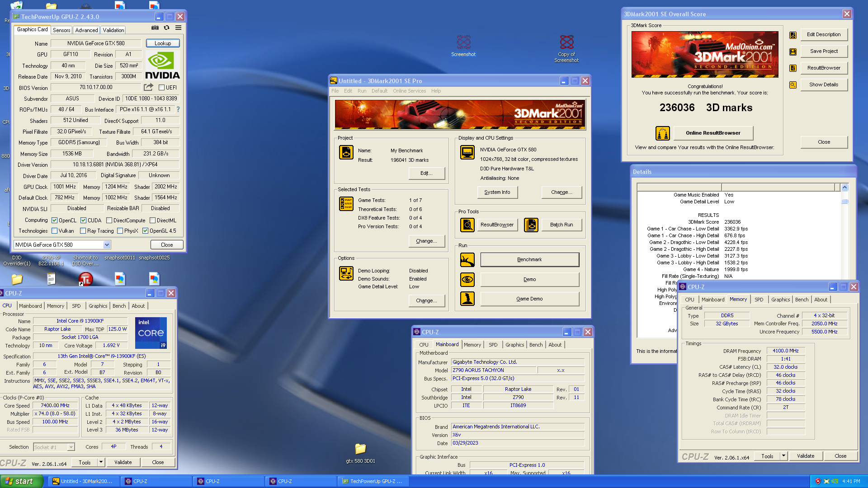Screen dimensions: 868x488
Task: Click 3DMark2001 banner in score window
Action: (x=705, y=54)
